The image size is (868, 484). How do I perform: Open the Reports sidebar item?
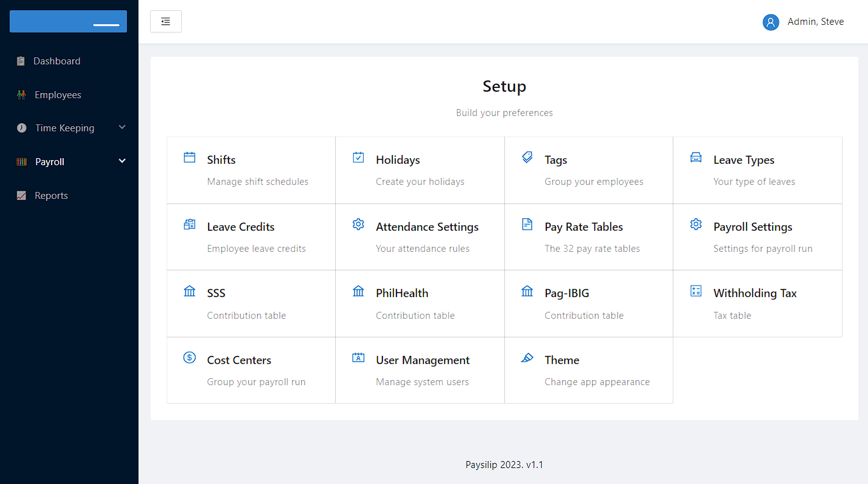51,196
